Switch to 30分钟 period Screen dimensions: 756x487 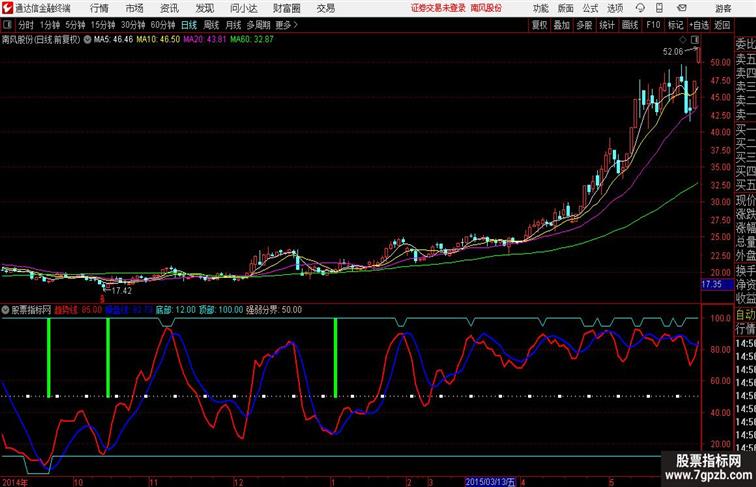click(x=133, y=25)
